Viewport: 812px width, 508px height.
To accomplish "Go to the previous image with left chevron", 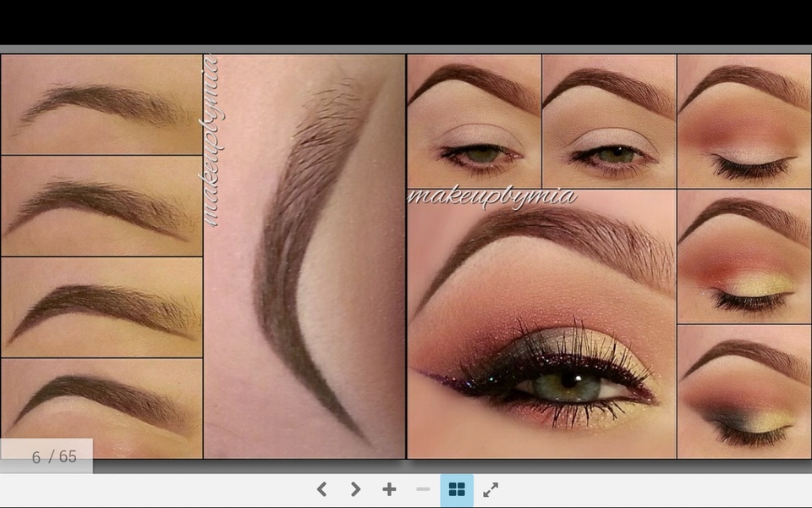I will pos(321,489).
